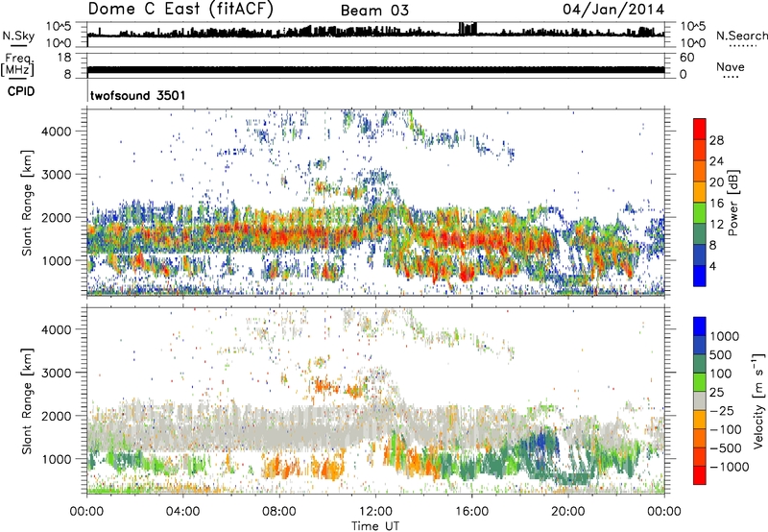Click the "1000" range tick in the power panel
The height and width of the screenshot is (532, 768).
(57, 260)
